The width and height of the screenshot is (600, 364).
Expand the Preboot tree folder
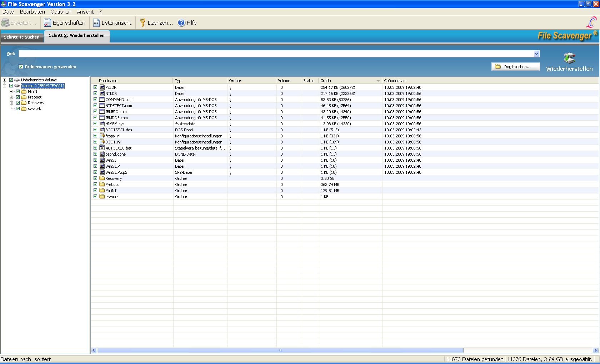tap(11, 97)
